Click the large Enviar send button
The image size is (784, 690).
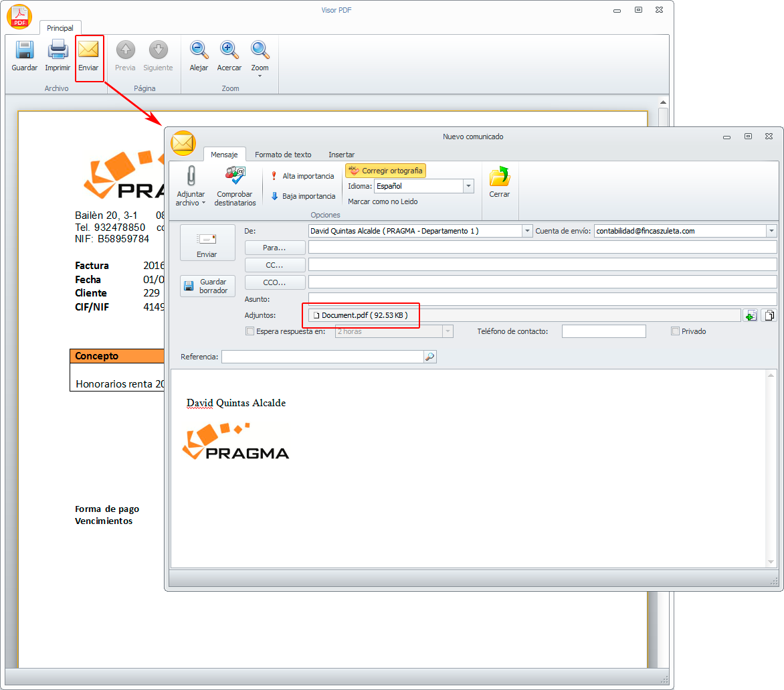(x=207, y=243)
